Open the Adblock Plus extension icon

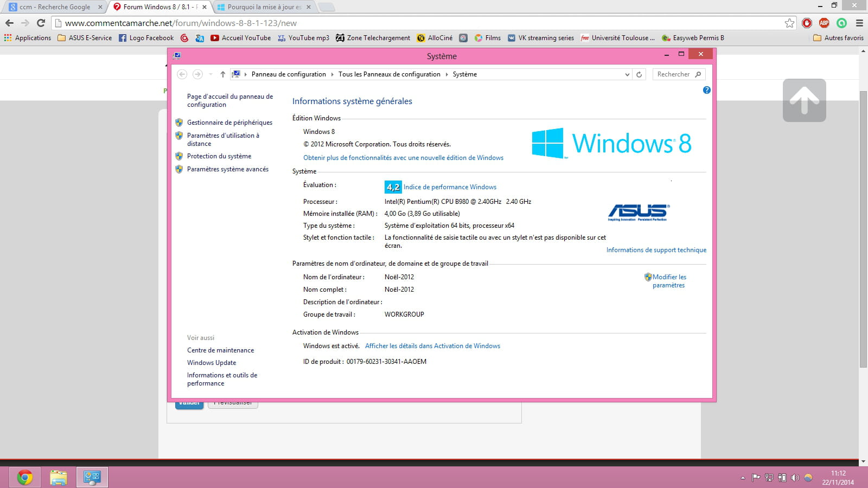tap(824, 23)
